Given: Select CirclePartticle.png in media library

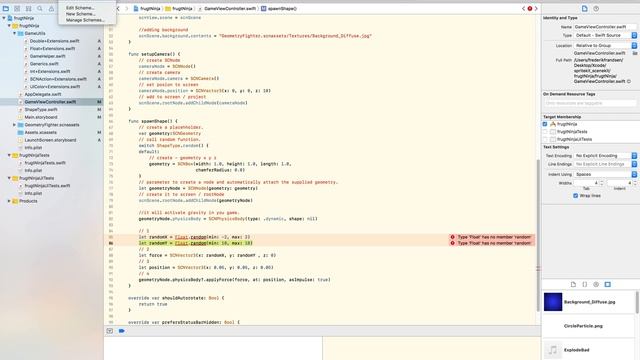Looking at the screenshot, I should point(589,326).
